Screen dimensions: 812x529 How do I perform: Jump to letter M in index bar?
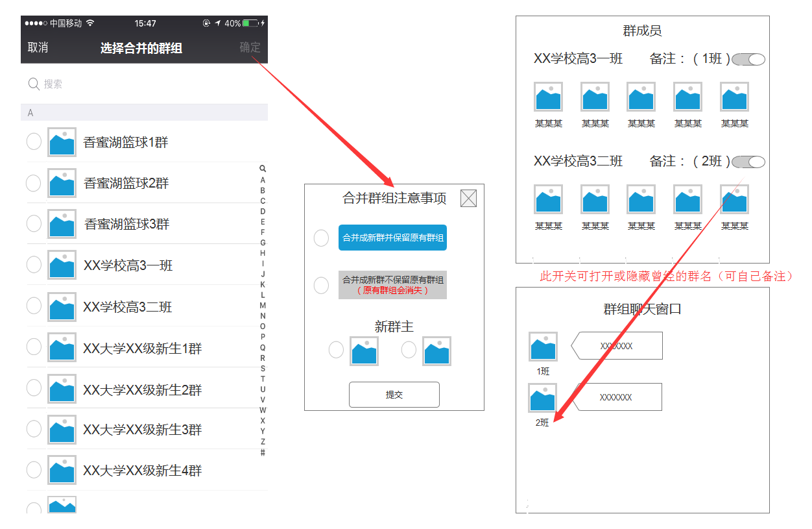[263, 305]
